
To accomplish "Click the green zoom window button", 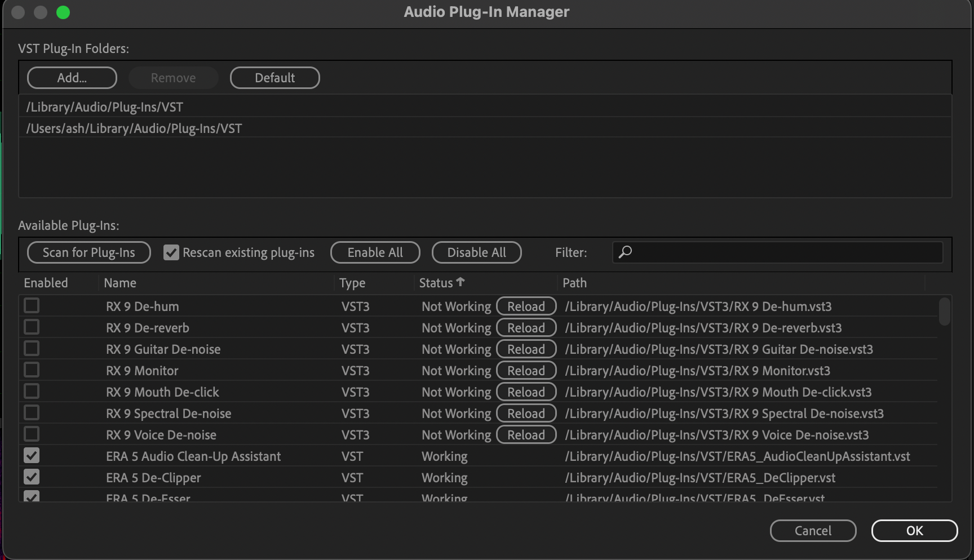I will click(x=63, y=12).
